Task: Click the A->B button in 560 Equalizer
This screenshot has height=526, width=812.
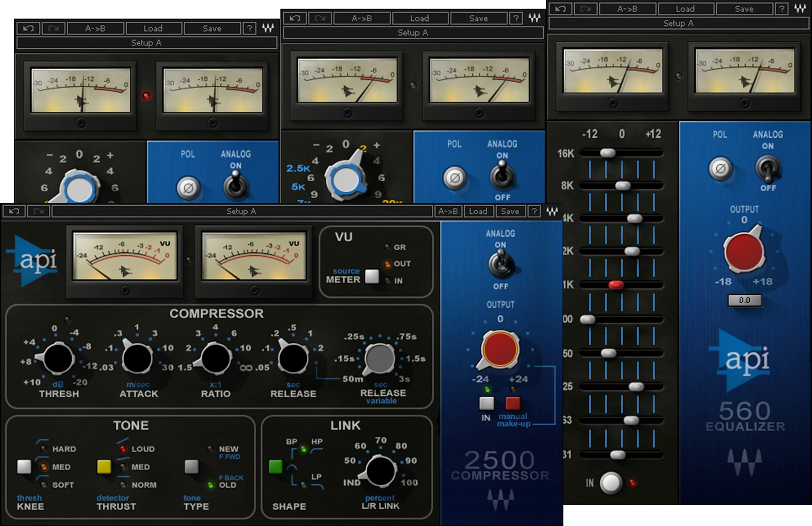Action: 627,9
